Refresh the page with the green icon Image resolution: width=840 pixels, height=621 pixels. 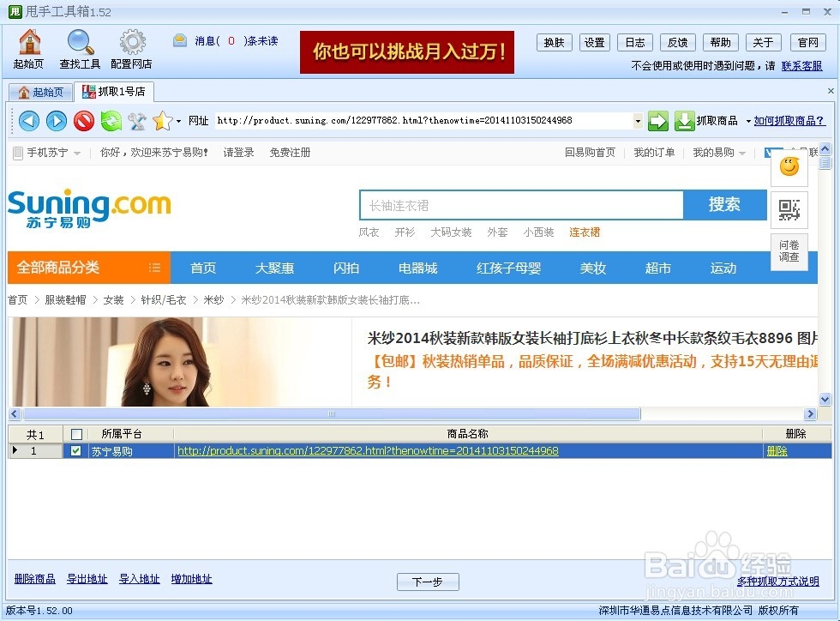pos(111,121)
